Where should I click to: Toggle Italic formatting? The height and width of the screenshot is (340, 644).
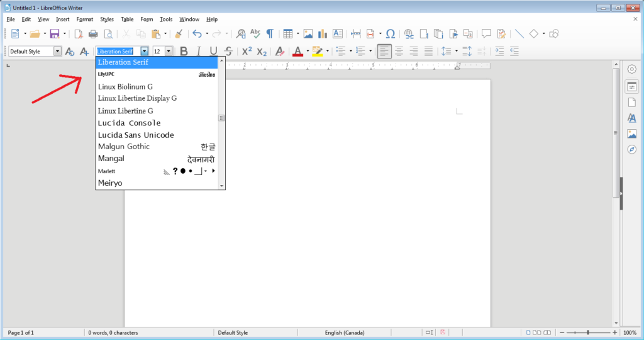[x=199, y=52]
